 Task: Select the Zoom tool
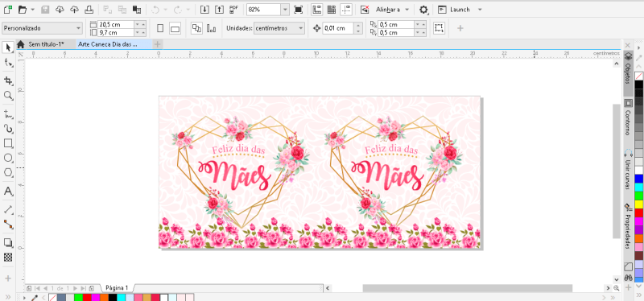(8, 96)
